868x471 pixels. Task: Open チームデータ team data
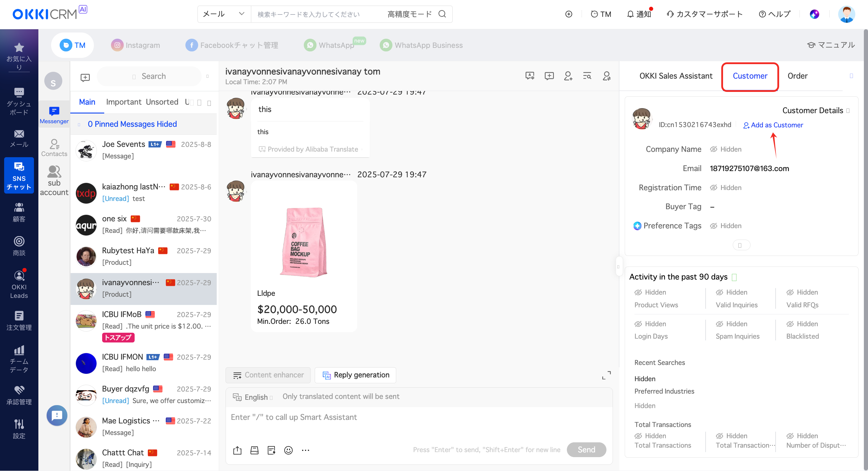click(x=19, y=359)
